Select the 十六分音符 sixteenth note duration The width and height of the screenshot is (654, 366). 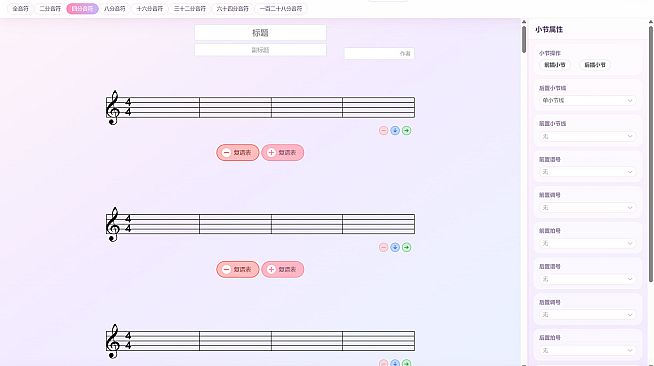[x=149, y=8]
